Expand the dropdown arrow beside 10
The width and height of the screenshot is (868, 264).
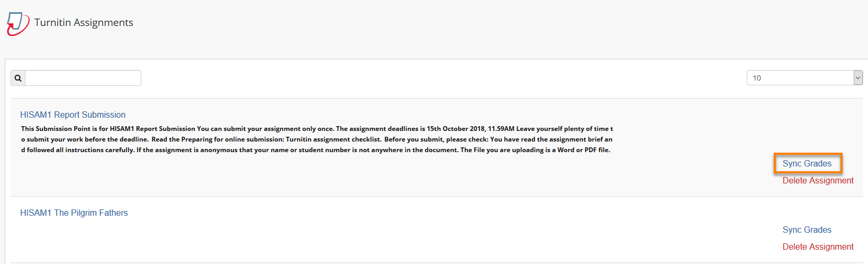pyautogui.click(x=858, y=78)
